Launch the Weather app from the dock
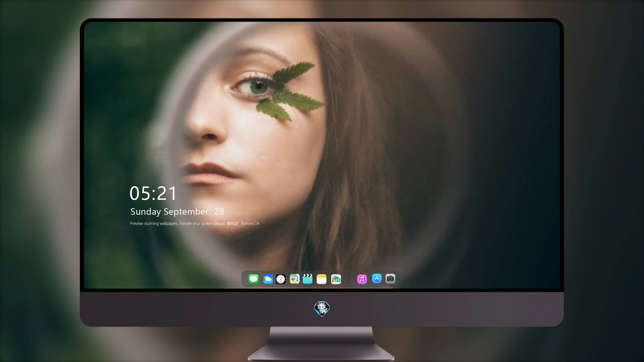644x362 pixels. tap(268, 279)
